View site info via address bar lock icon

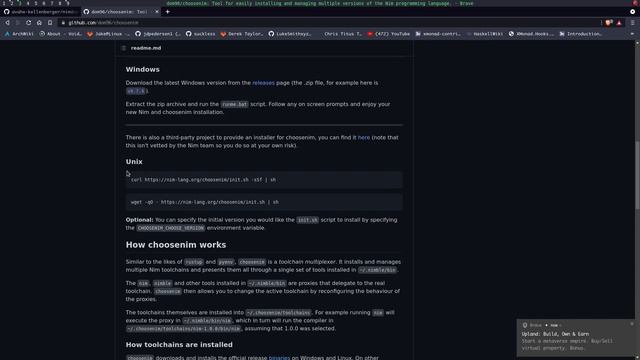[63, 23]
